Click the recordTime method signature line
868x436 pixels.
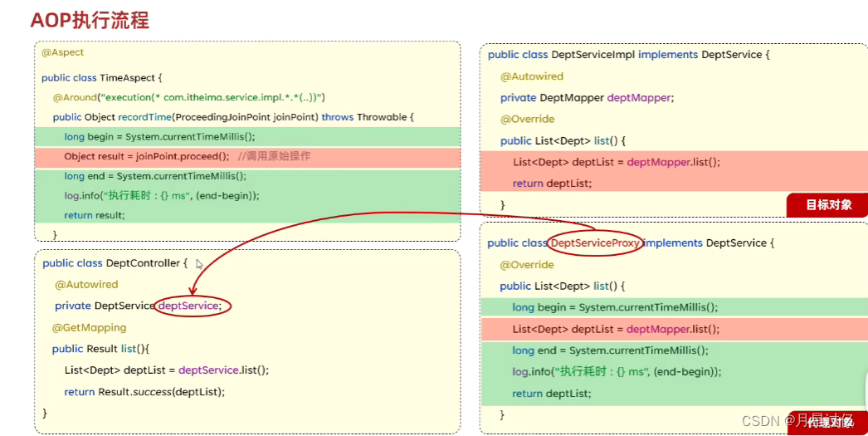[234, 117]
